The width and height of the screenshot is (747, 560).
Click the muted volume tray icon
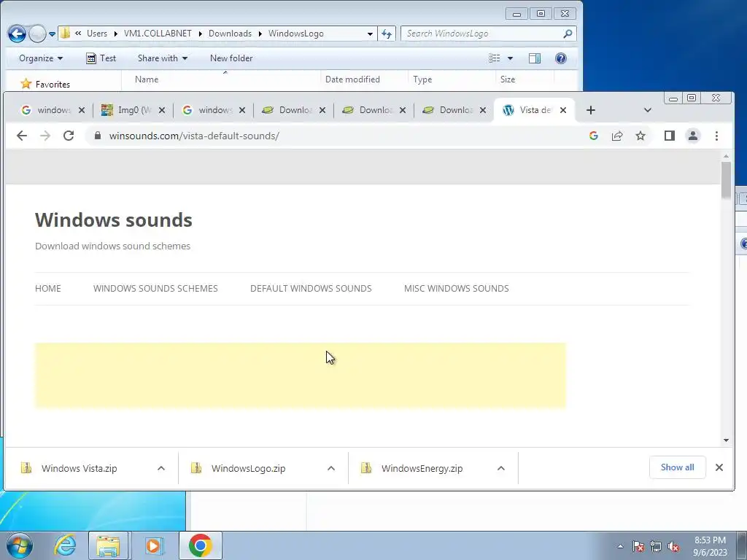673,546
